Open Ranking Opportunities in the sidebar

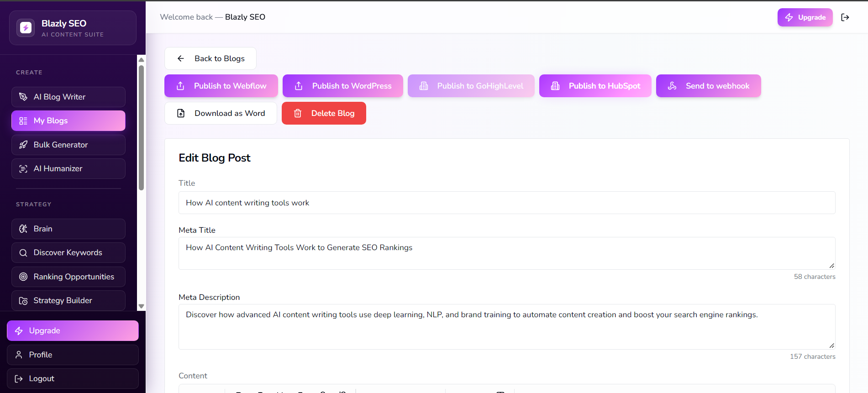68,277
